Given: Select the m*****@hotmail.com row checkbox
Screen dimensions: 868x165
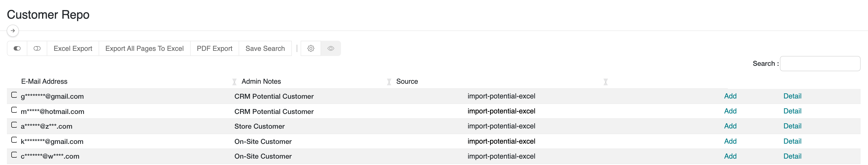Looking at the screenshot, I should pyautogui.click(x=14, y=110).
